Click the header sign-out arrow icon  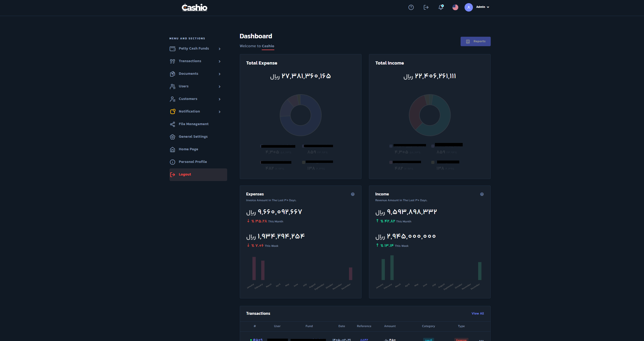pos(426,7)
